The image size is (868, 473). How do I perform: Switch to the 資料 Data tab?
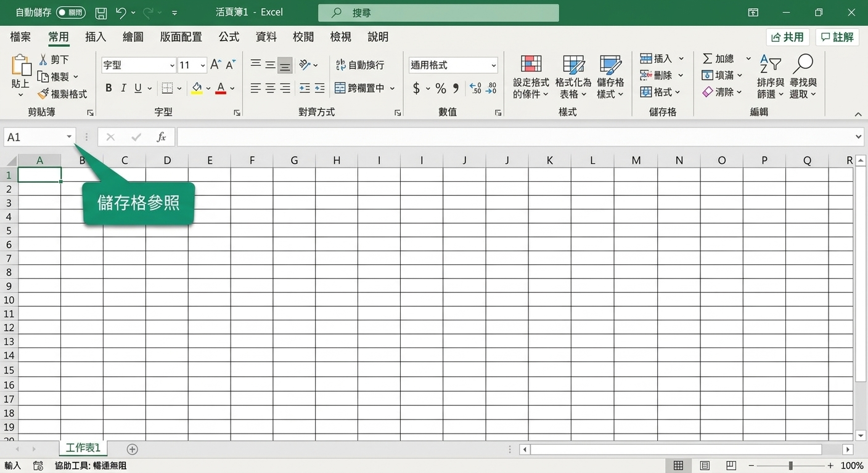pyautogui.click(x=266, y=37)
